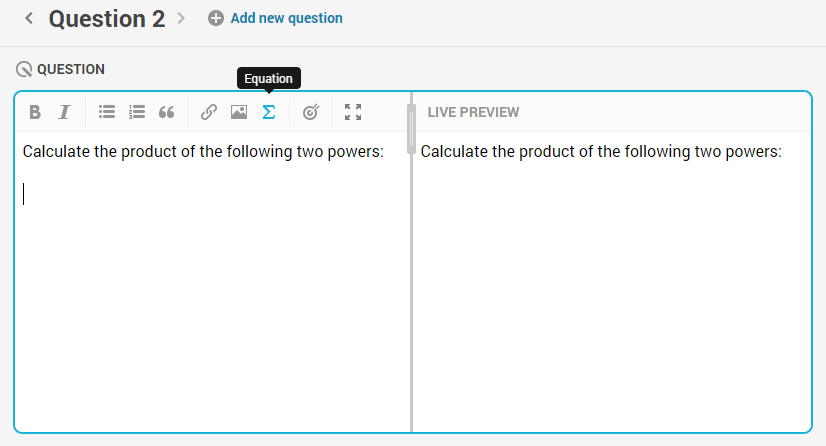Screen dimensions: 826x446
Task: Click the plus icon beside Add new question
Action: (x=215, y=18)
